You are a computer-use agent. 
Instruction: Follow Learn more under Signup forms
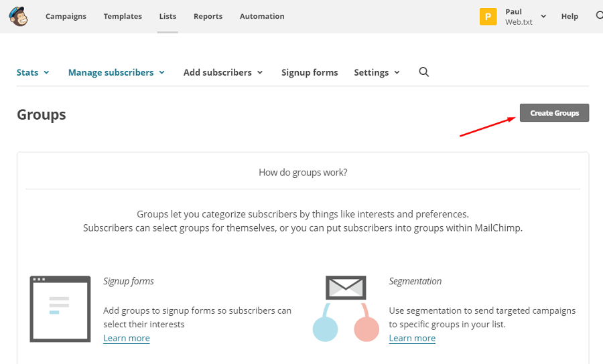point(127,338)
